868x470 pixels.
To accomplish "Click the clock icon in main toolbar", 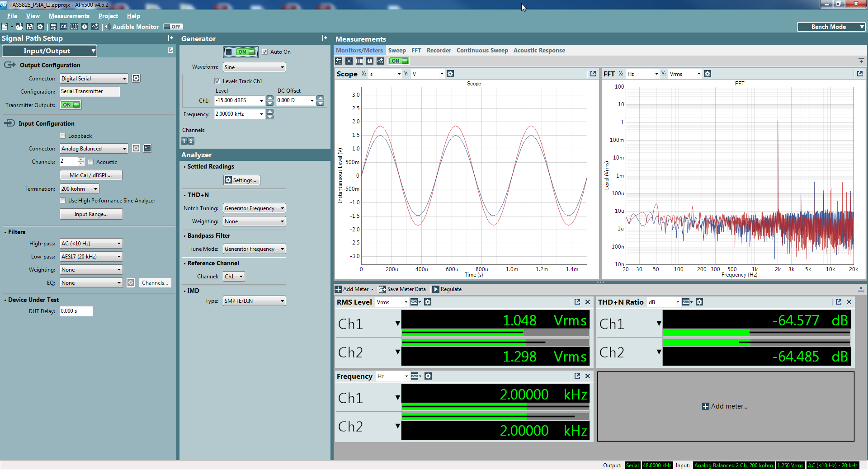I will tap(85, 27).
